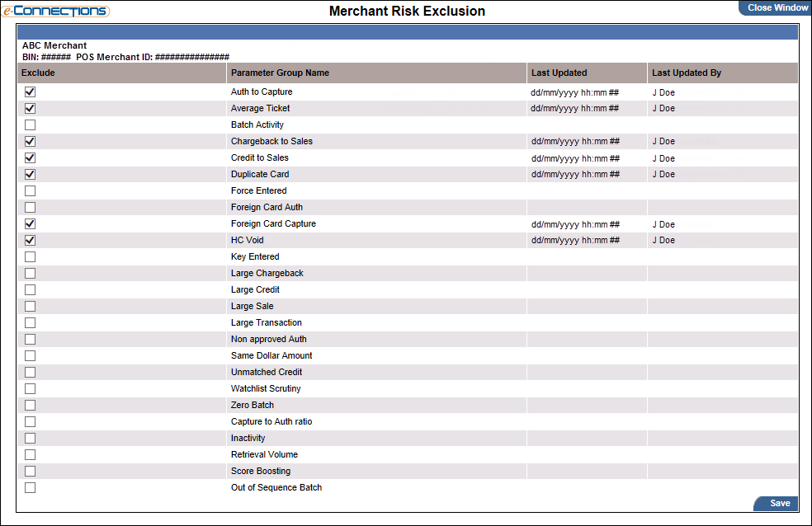The width and height of the screenshot is (812, 526).
Task: Check the Out of Sequence Batch box
Action: coord(31,488)
